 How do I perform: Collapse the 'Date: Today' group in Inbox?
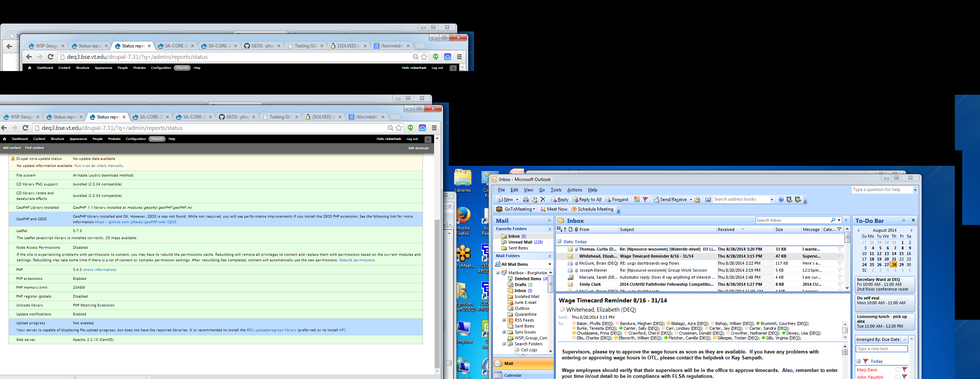point(559,241)
